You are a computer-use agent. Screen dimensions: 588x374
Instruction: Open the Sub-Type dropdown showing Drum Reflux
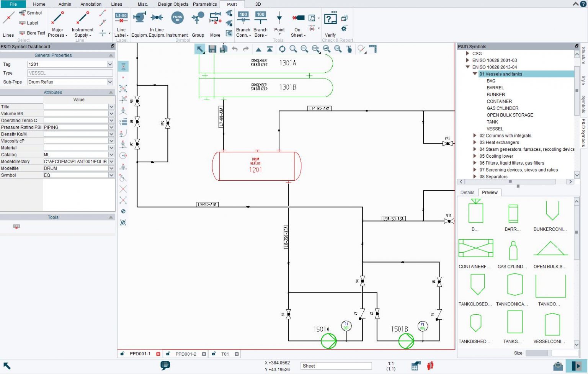110,82
